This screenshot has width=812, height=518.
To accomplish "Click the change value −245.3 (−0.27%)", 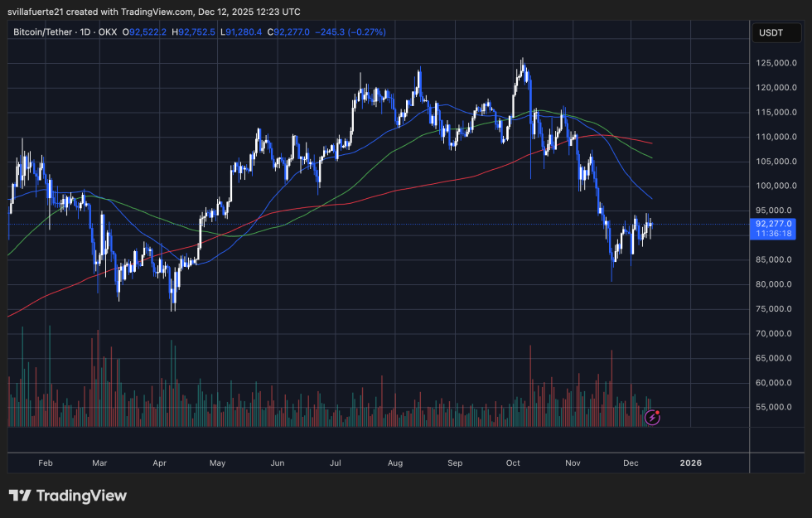I will [x=351, y=31].
